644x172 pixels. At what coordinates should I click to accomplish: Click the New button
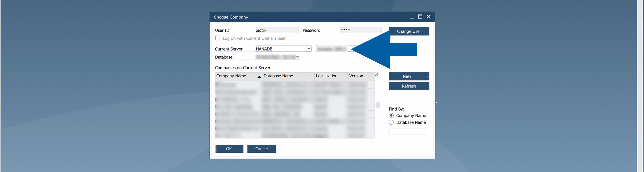tap(407, 76)
